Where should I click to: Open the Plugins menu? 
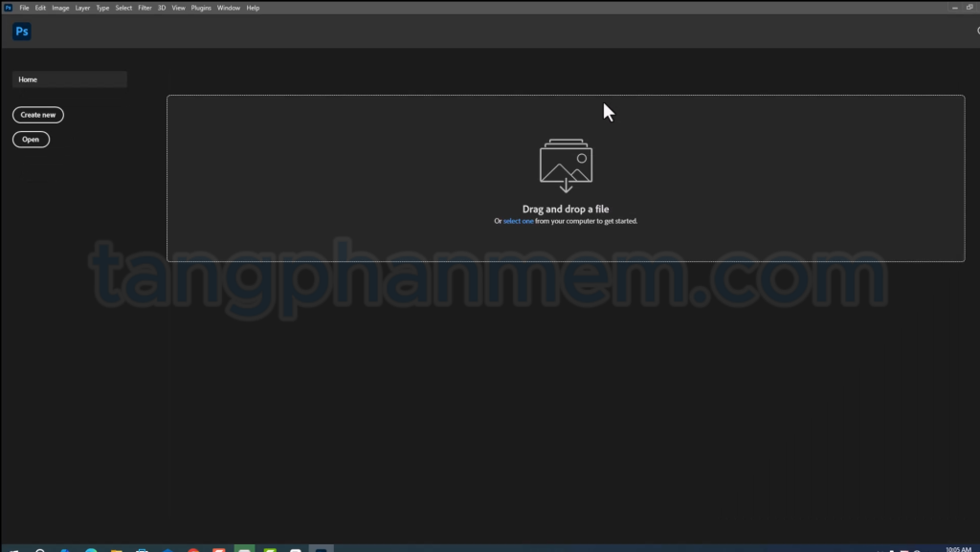(x=201, y=8)
